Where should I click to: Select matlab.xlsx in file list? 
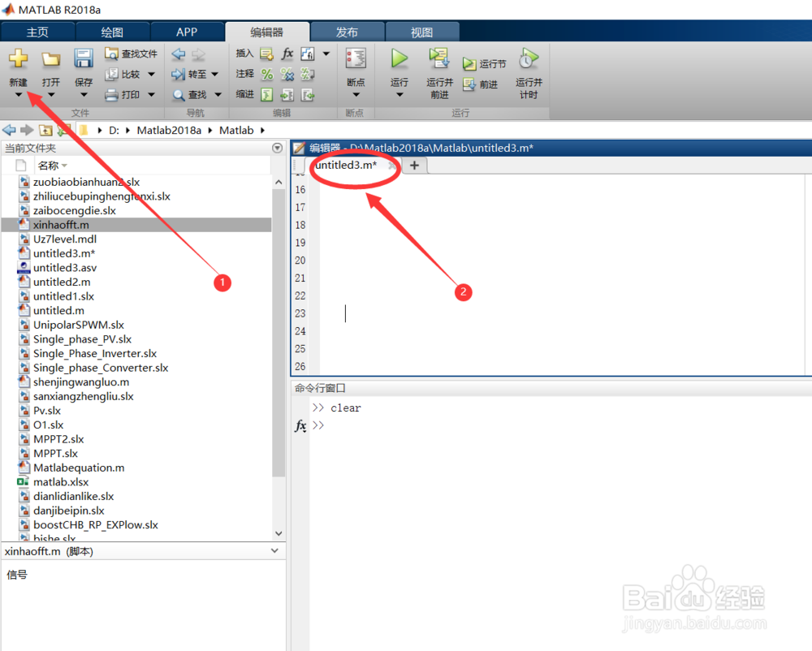[136, 482]
